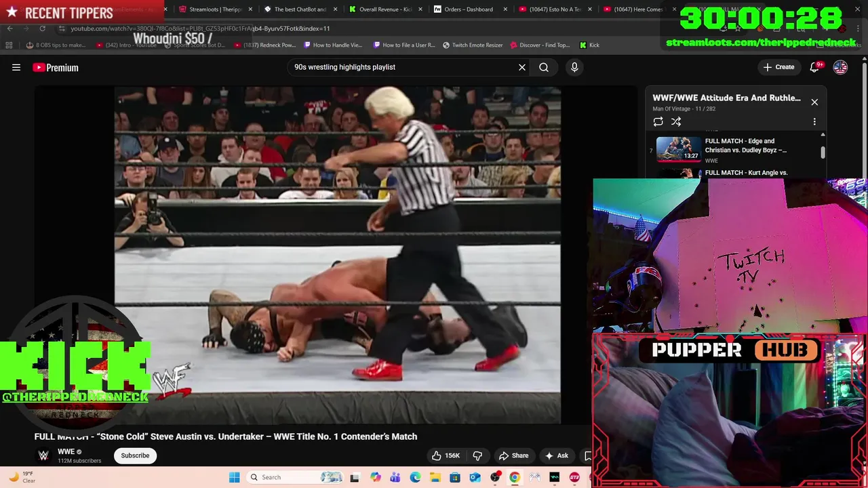Select the Kurt Angle full match title

click(x=746, y=173)
